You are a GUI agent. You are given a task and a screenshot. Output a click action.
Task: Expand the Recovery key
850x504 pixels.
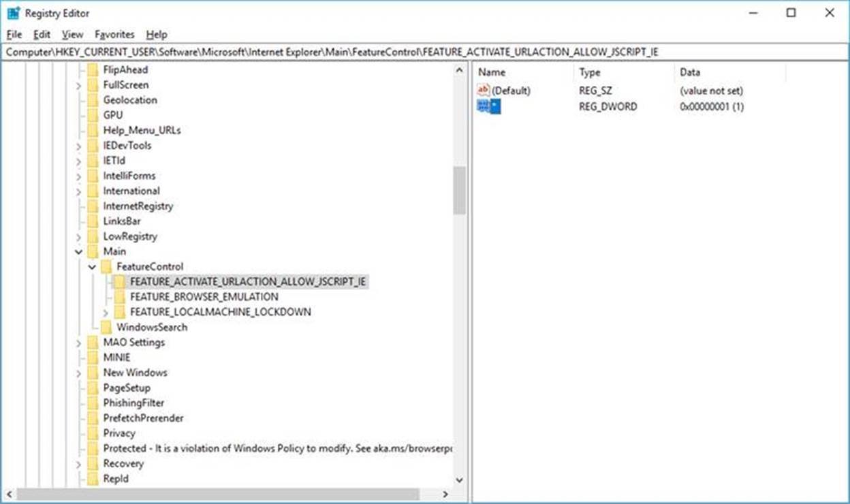[78, 464]
